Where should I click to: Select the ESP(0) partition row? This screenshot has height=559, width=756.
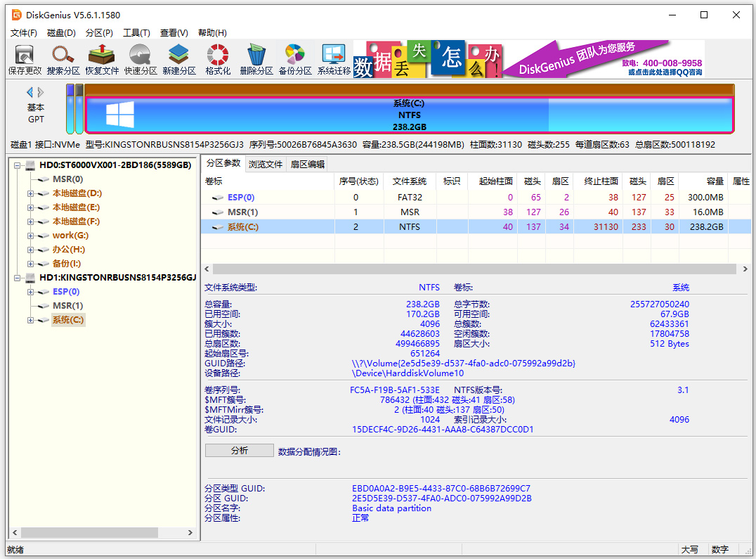point(242,198)
